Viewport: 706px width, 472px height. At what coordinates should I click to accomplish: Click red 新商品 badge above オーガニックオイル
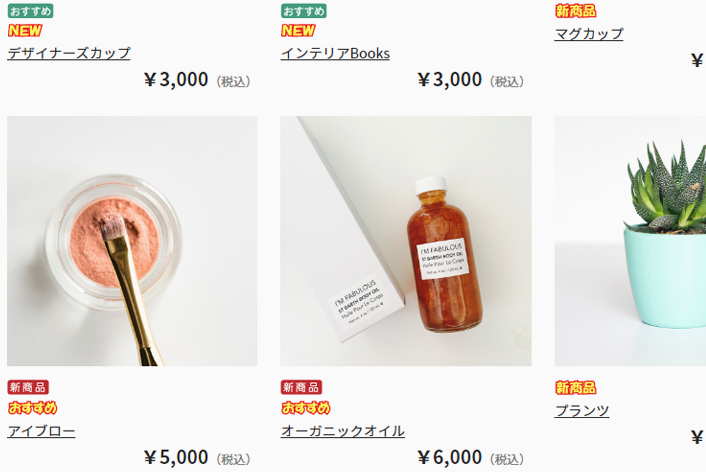(301, 387)
